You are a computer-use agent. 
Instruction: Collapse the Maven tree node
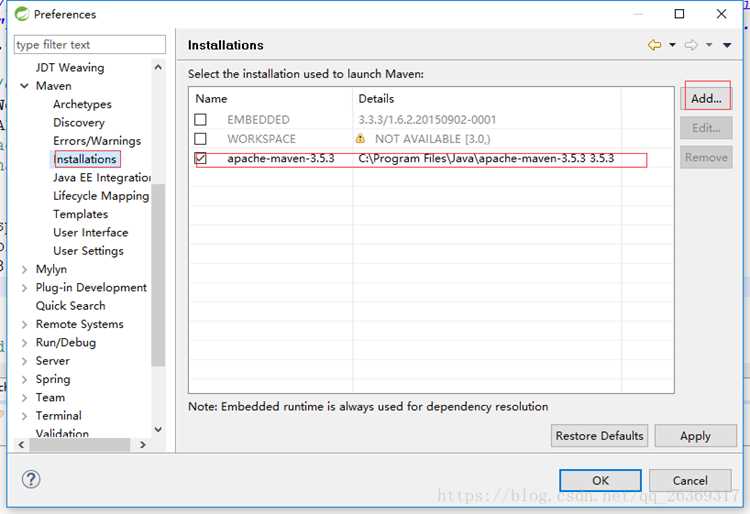point(24,86)
